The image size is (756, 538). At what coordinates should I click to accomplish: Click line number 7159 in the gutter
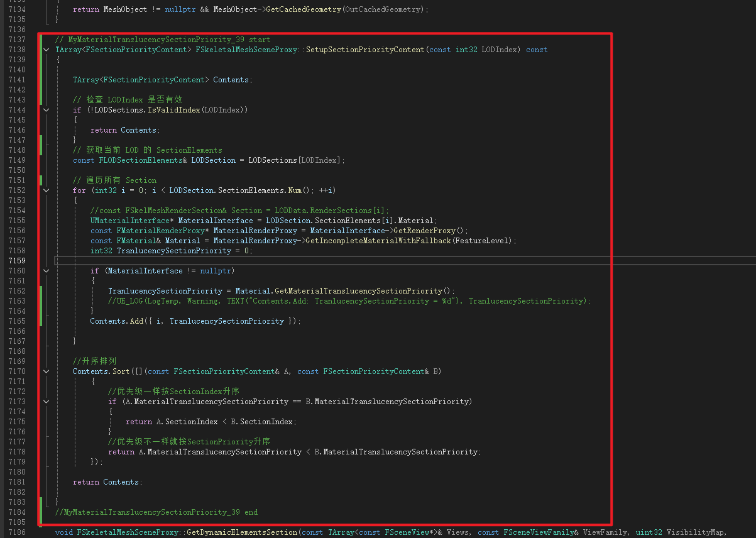17,261
